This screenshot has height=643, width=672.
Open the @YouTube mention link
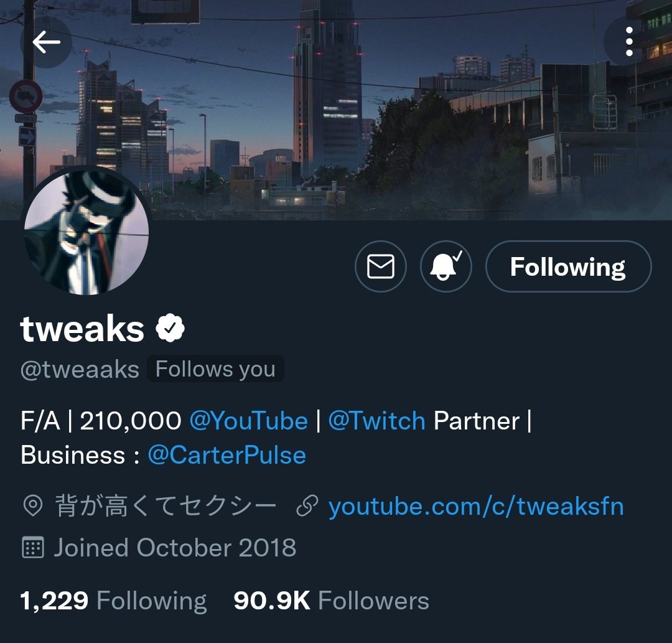pyautogui.click(x=248, y=421)
